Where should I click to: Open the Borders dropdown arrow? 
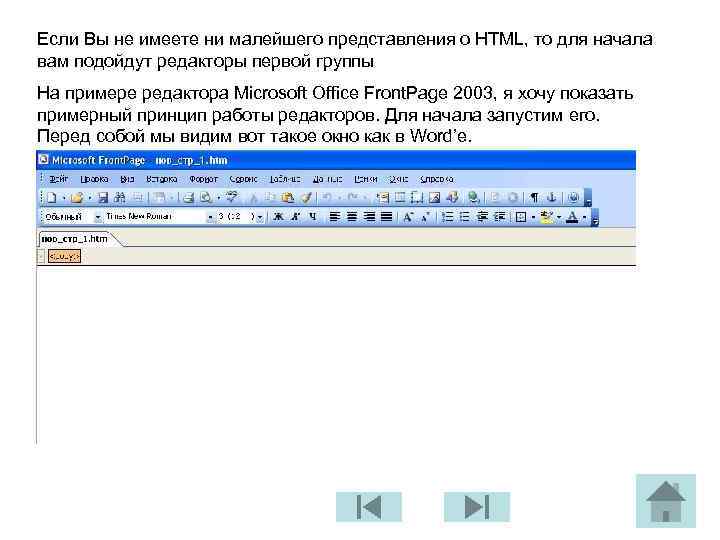pos(533,217)
